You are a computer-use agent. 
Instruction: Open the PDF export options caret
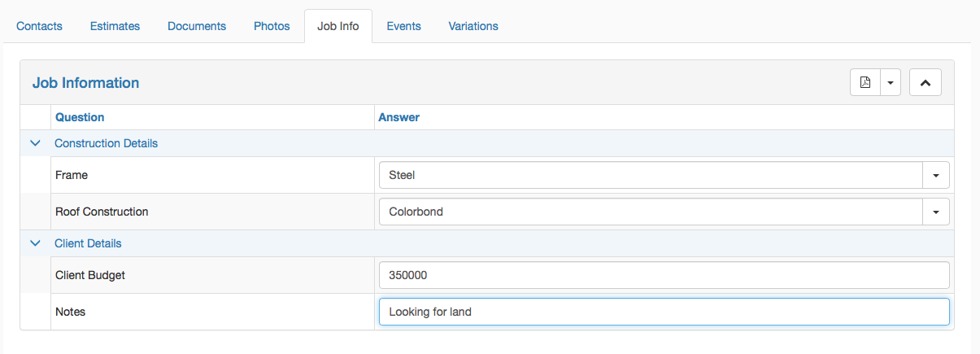pos(891,82)
